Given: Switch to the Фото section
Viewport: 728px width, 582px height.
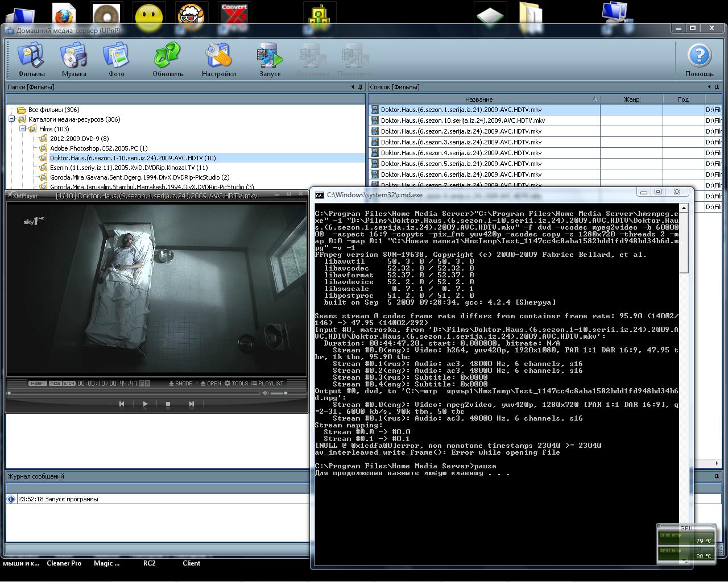Looking at the screenshot, I should [117, 60].
